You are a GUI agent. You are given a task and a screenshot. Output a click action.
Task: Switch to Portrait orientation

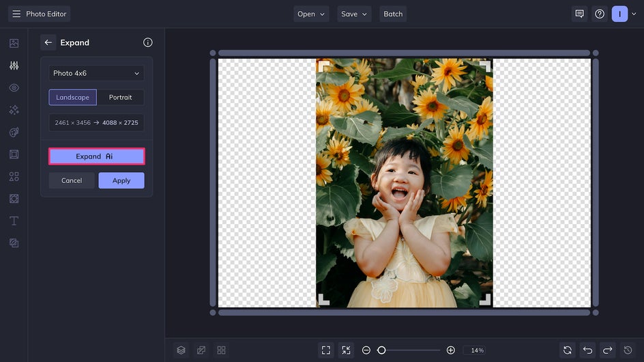tap(120, 97)
